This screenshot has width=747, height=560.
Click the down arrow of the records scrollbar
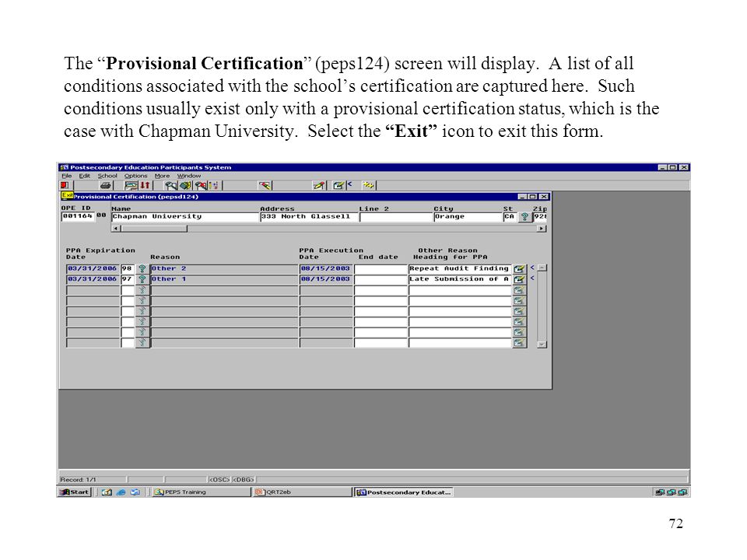(542, 345)
